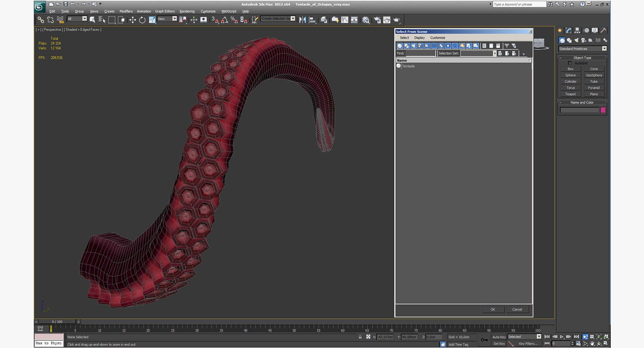Click the Set Key button
The width and height of the screenshot is (644, 348).
(499, 344)
